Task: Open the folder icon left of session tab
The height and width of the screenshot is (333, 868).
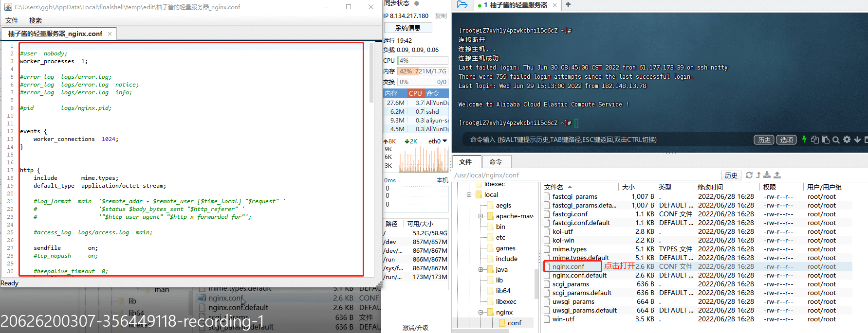Action: 462,5
